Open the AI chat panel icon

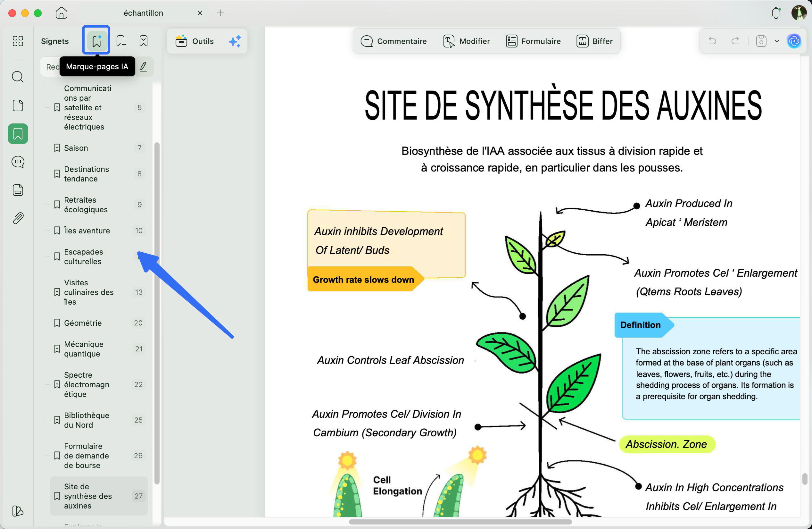[17, 162]
